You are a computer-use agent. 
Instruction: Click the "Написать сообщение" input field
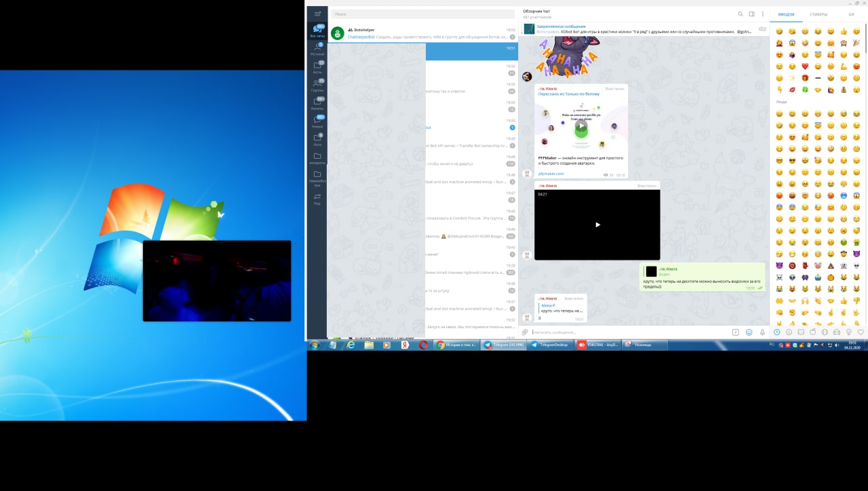click(x=629, y=332)
